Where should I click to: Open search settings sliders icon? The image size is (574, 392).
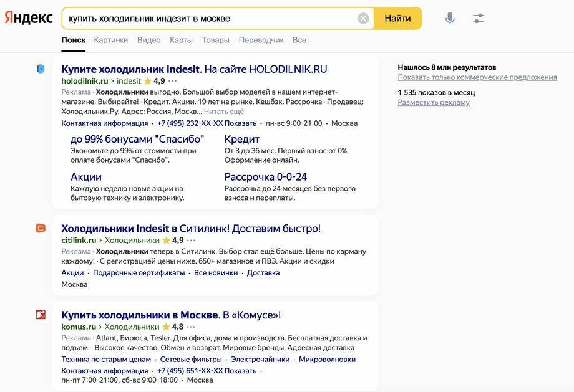(479, 18)
